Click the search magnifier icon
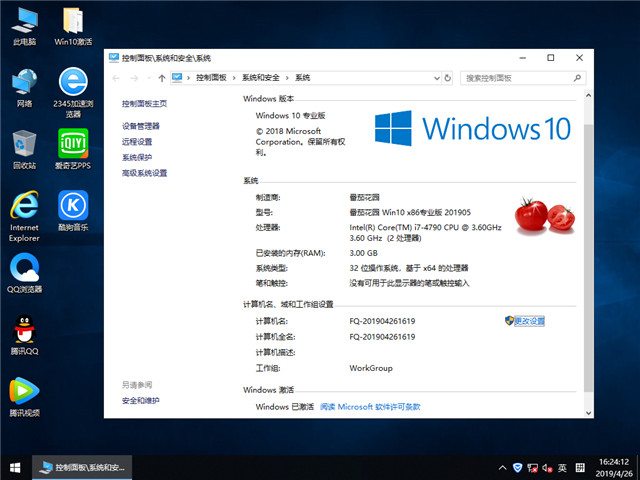 click(577, 78)
